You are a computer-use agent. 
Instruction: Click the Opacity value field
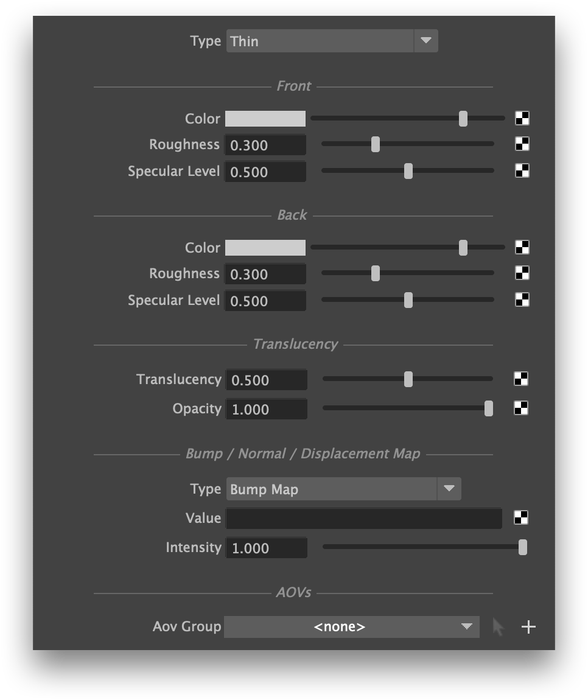[x=266, y=409]
